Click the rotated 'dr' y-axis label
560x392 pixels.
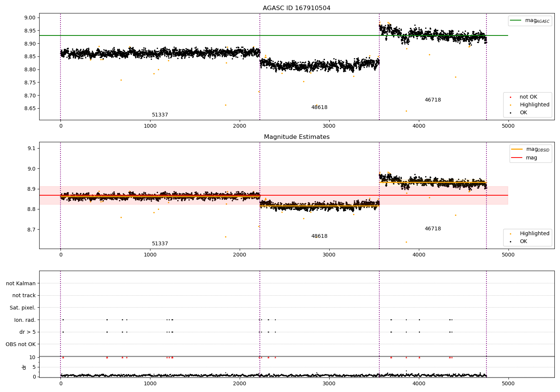click(24, 367)
